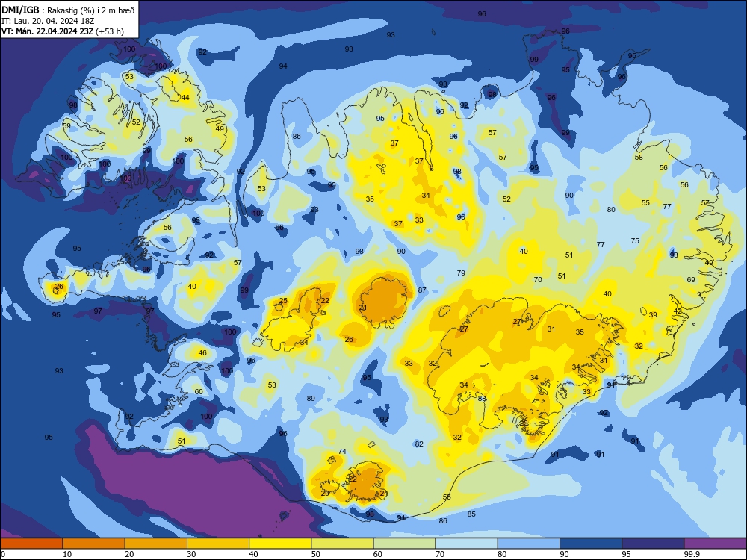Viewport: 747px width, 560px height.
Task: Select the 95–99.9 indigo legend swatch
Action: coord(653,544)
